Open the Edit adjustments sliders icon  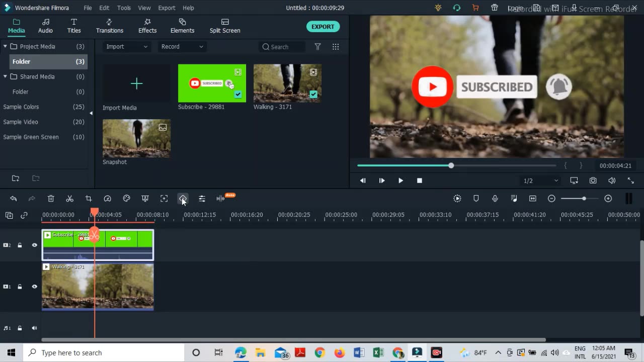coord(202,199)
